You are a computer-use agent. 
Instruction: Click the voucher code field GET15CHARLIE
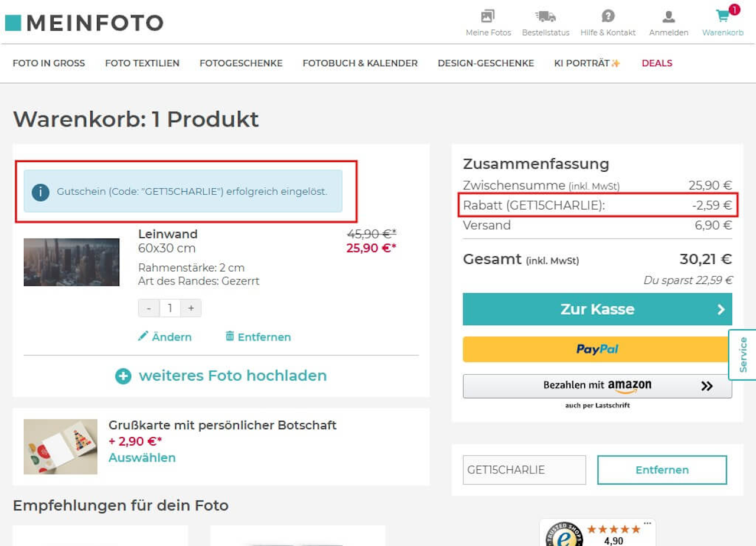[524, 470]
